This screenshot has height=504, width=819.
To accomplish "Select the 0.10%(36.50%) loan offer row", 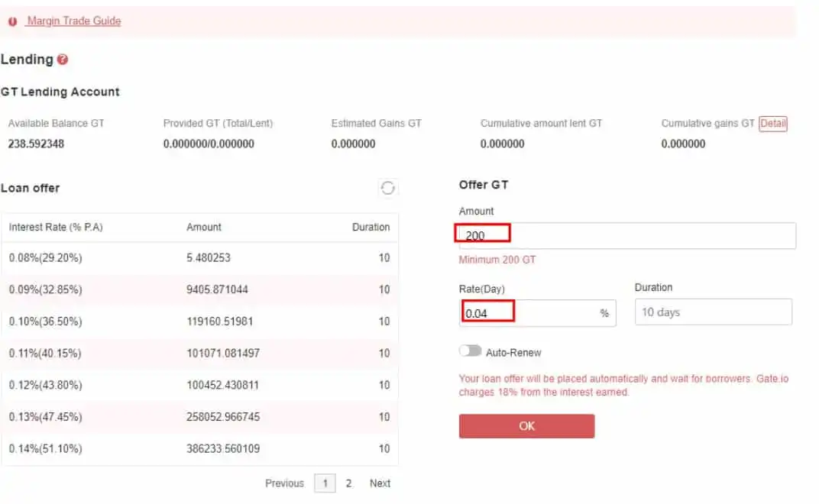I will pyautogui.click(x=199, y=321).
